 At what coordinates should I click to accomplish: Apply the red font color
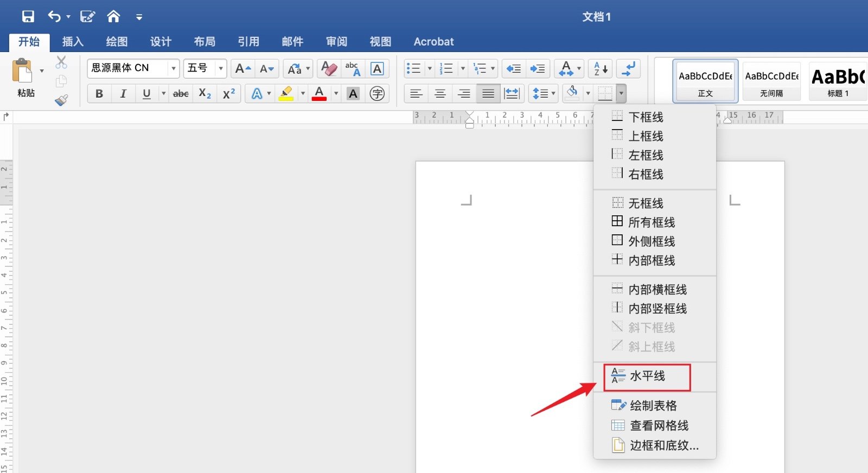[x=320, y=93]
